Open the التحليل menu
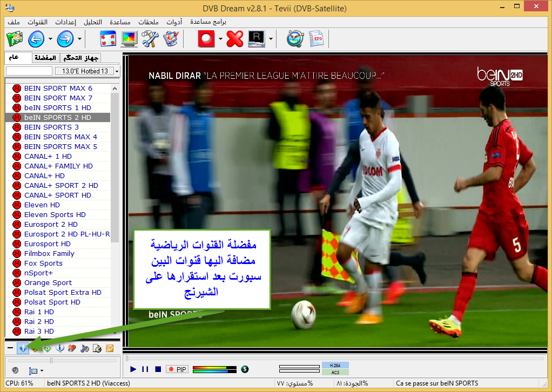 click(93, 22)
